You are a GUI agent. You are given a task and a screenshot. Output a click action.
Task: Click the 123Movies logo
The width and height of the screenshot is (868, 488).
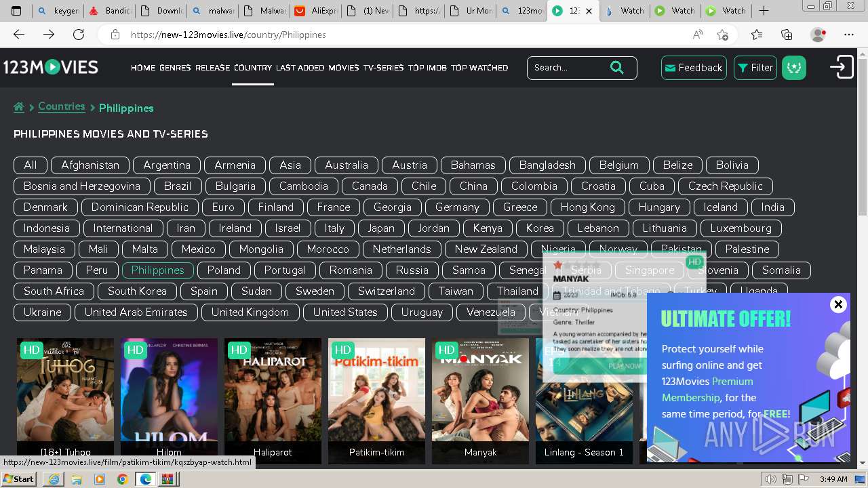coord(51,67)
